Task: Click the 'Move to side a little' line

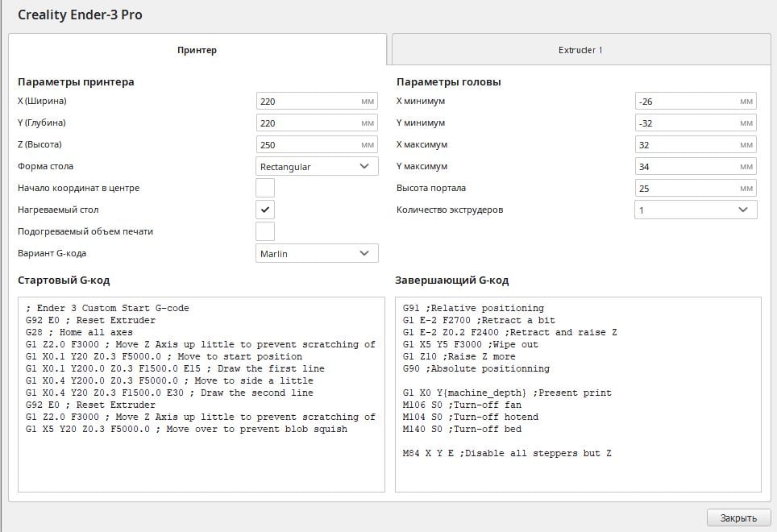Action: point(169,381)
